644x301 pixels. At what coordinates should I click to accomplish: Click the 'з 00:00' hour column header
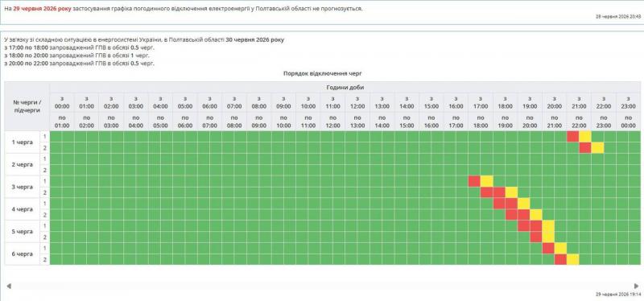coord(62,103)
